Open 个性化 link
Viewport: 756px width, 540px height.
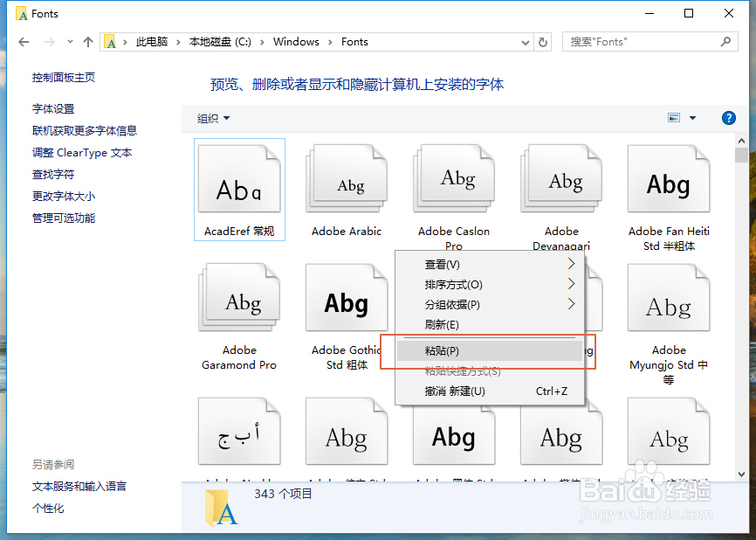click(x=48, y=508)
